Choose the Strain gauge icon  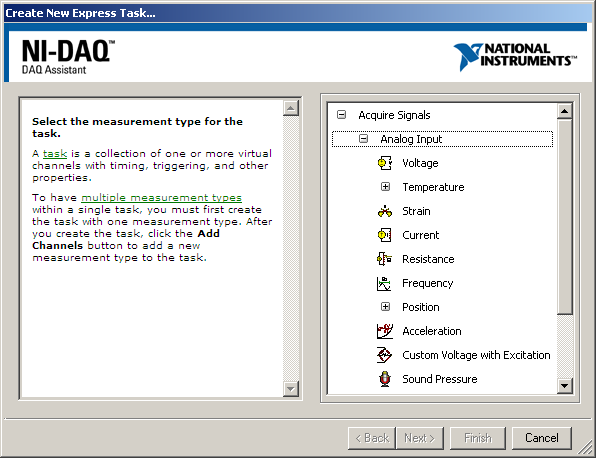[385, 211]
